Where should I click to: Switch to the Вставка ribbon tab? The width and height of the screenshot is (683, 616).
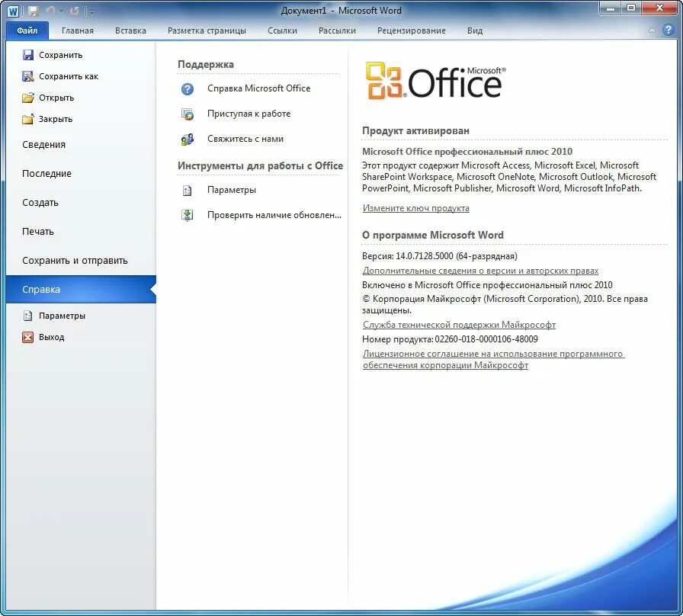130,30
